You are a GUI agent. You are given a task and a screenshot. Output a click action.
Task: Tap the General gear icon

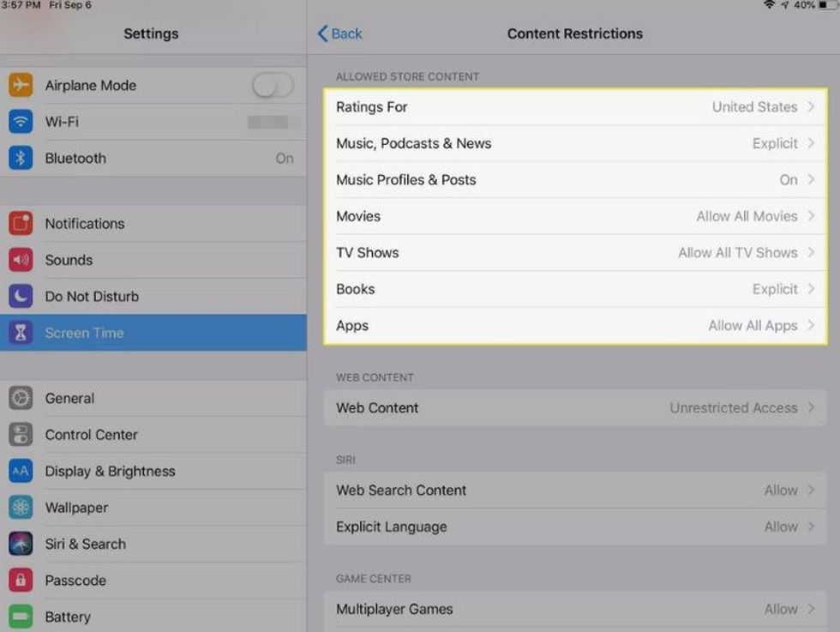(21, 399)
